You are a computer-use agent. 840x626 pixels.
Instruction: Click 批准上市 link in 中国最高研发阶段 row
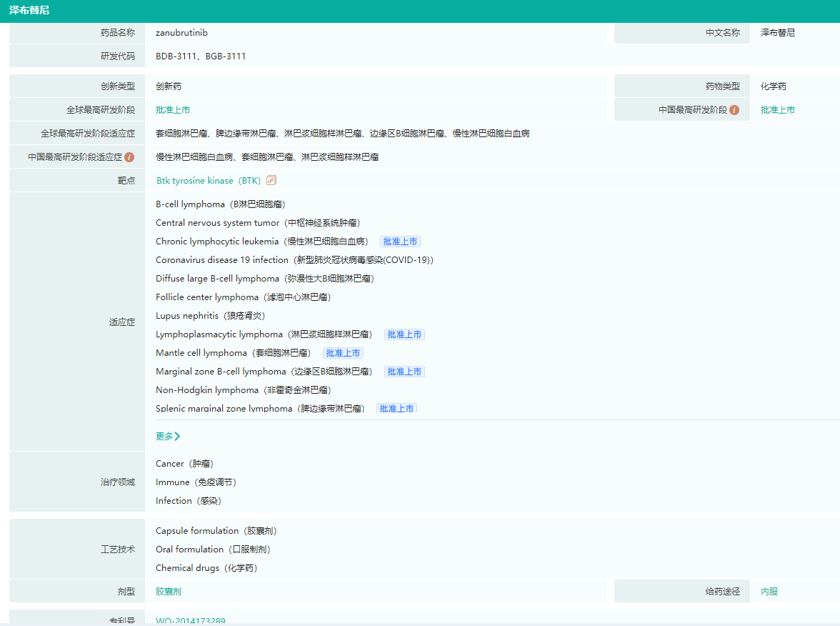(x=777, y=110)
